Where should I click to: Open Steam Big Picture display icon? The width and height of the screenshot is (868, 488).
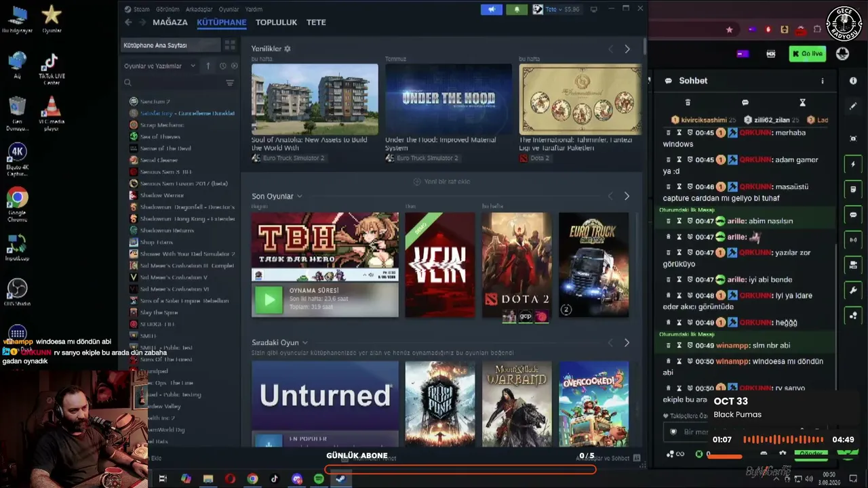(594, 9)
